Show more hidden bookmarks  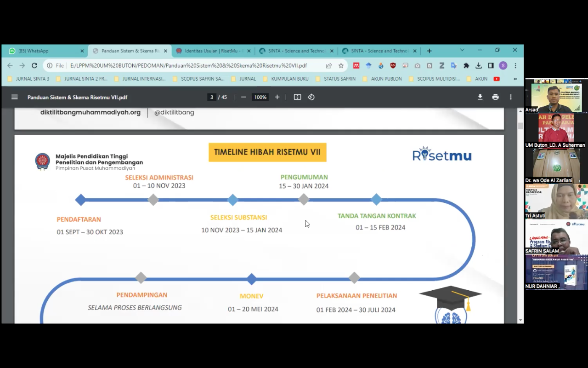coord(515,79)
